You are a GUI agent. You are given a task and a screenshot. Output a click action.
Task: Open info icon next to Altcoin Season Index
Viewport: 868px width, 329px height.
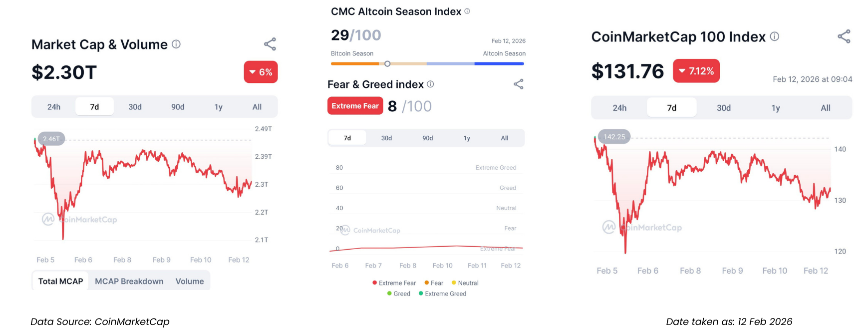click(467, 11)
